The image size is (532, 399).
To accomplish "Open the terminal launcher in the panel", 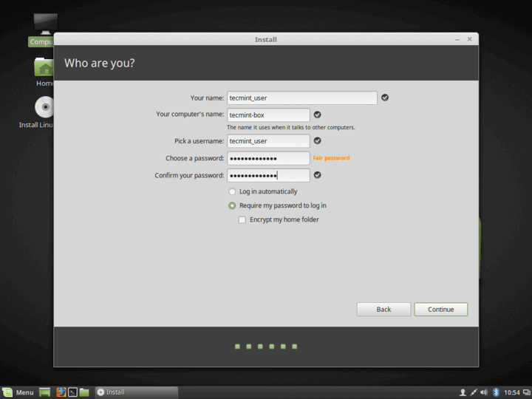I will [x=72, y=392].
